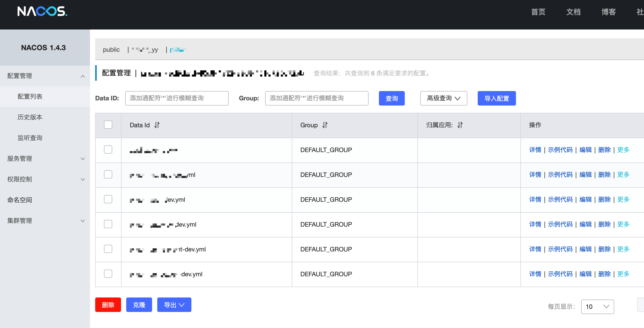Sort the table by Data Id
The width and height of the screenshot is (644, 328).
[157, 125]
